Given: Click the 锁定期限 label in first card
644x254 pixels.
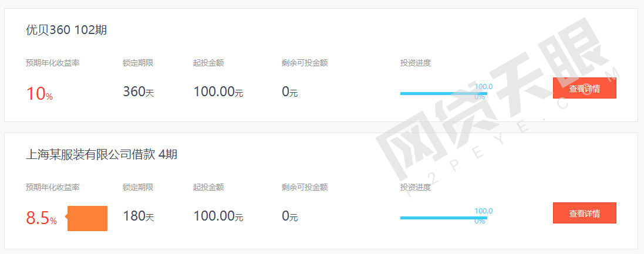Looking at the screenshot, I should click(x=138, y=63).
